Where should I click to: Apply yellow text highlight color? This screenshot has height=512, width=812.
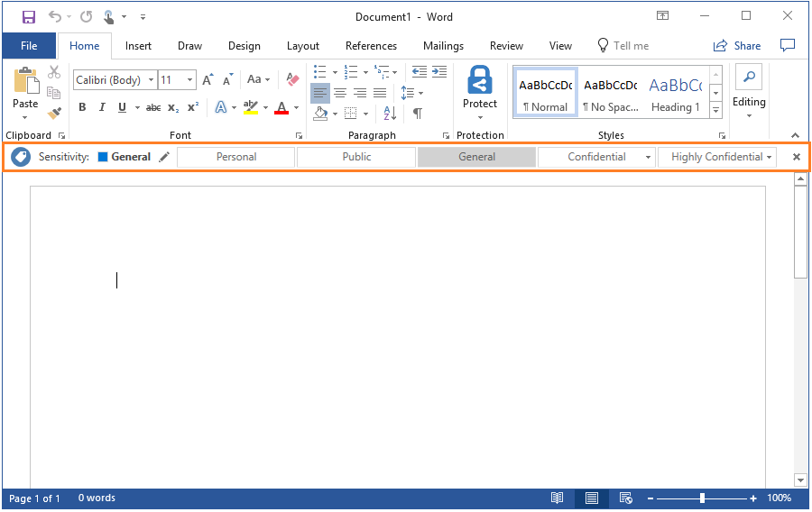click(251, 107)
